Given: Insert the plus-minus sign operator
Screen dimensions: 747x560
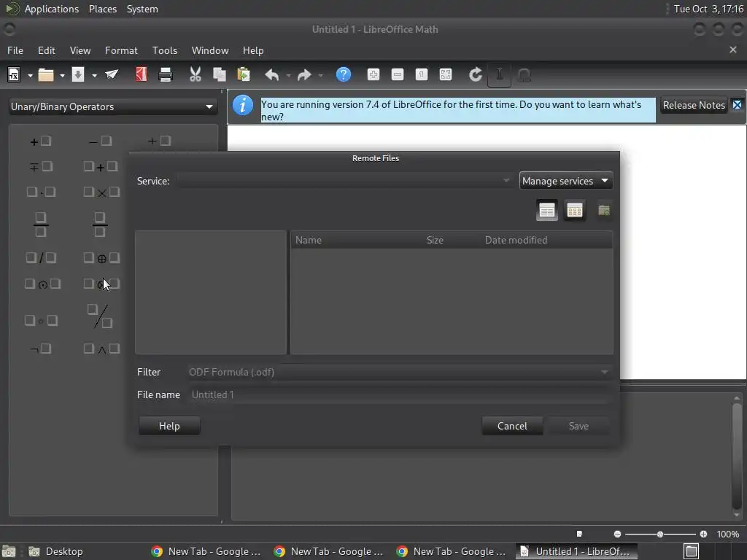Looking at the screenshot, I should (x=159, y=141).
